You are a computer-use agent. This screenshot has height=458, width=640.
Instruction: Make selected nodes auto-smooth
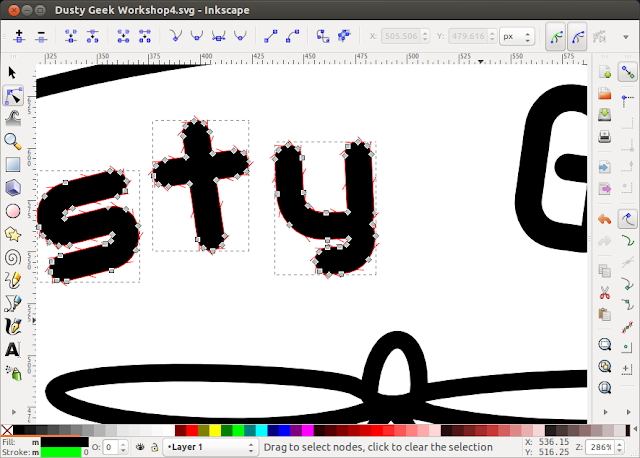pyautogui.click(x=240, y=36)
